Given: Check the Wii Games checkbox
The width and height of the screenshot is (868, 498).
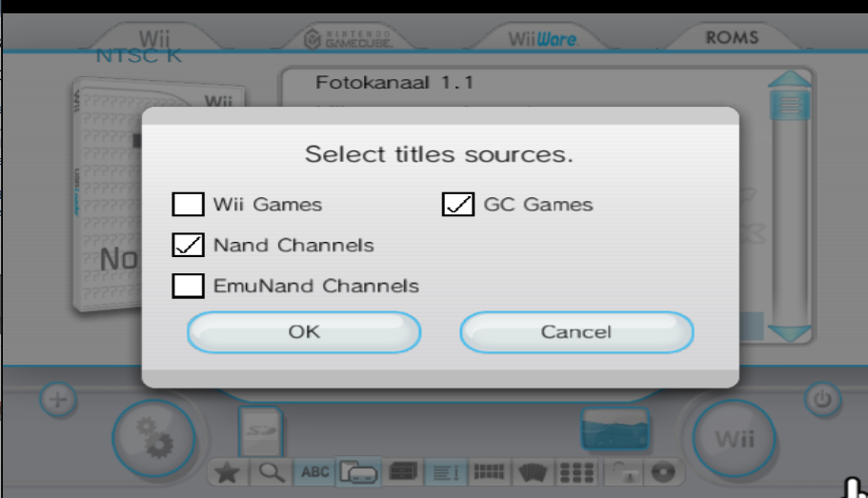Looking at the screenshot, I should (189, 204).
